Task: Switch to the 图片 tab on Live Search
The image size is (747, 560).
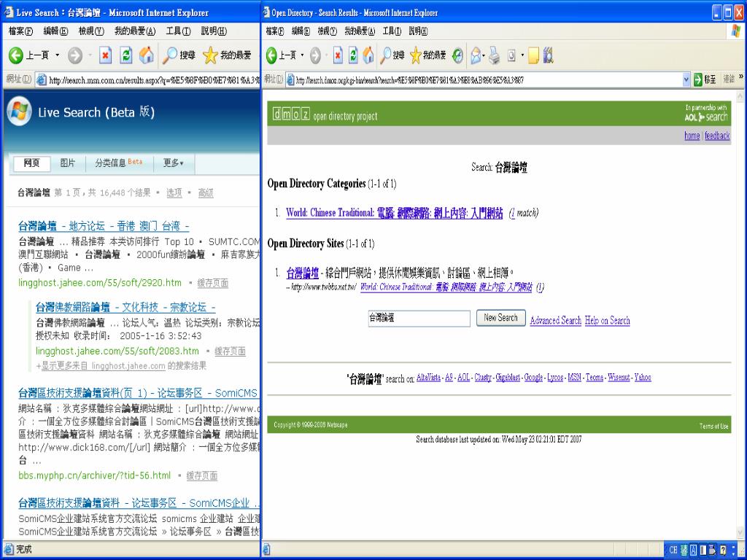Action: coord(68,163)
